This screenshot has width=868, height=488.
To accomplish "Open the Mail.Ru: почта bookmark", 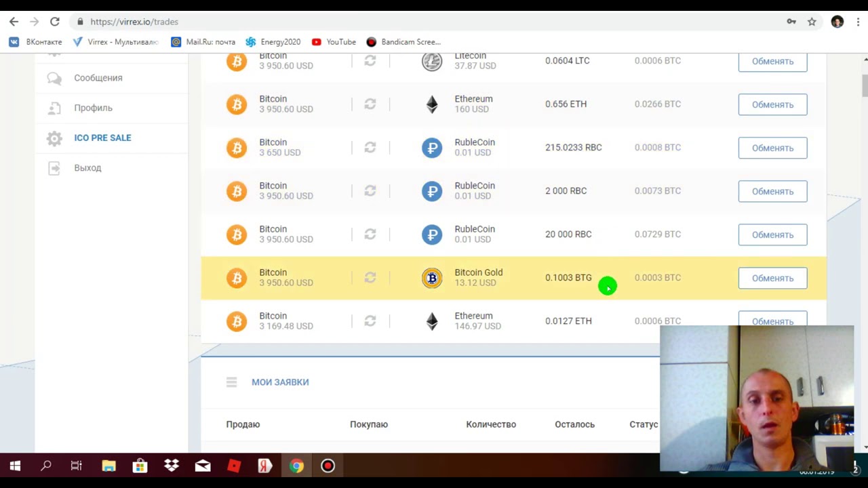I will 203,42.
